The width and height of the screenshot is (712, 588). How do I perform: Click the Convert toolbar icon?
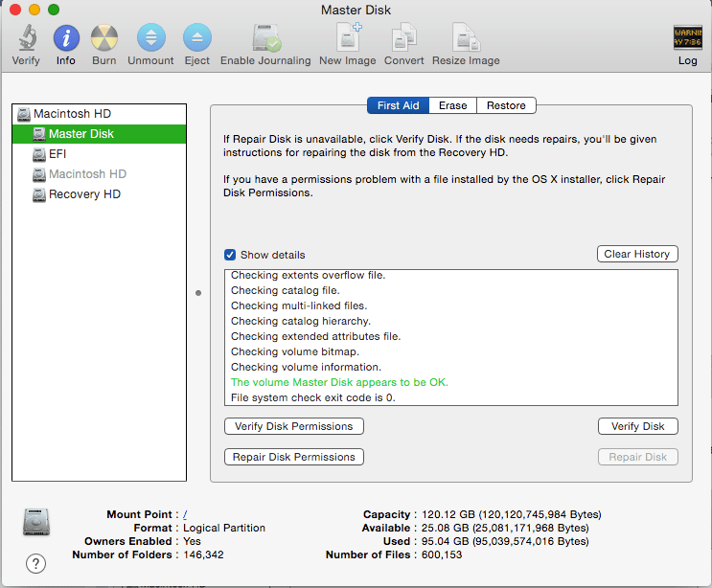click(x=404, y=36)
